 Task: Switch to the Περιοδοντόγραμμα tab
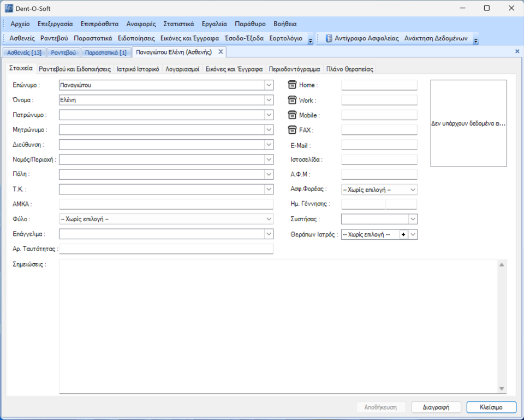tap(294, 69)
